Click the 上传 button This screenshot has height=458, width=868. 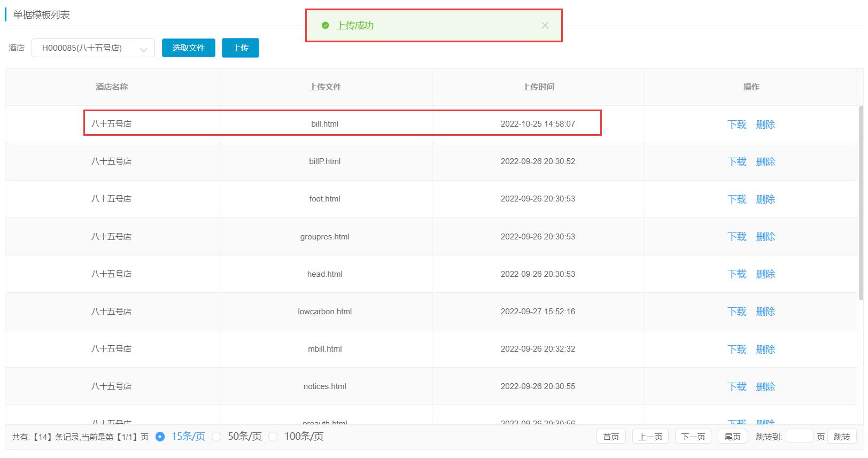(x=241, y=48)
